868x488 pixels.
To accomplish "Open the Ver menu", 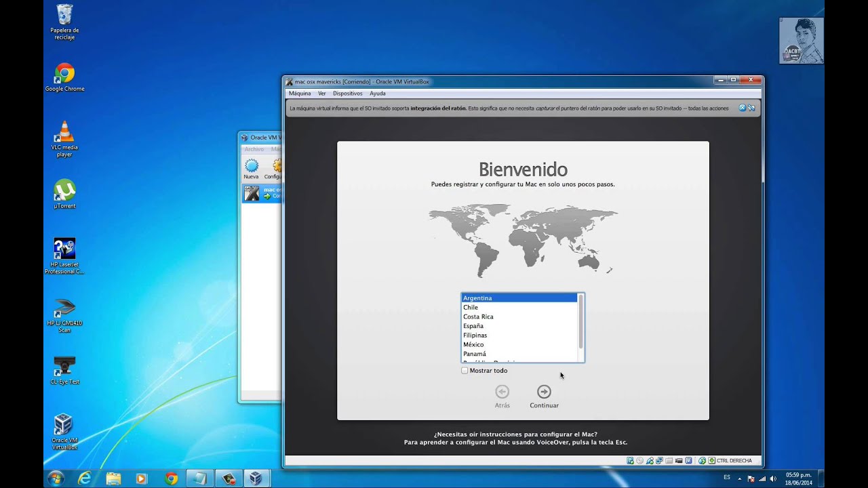I will [322, 94].
